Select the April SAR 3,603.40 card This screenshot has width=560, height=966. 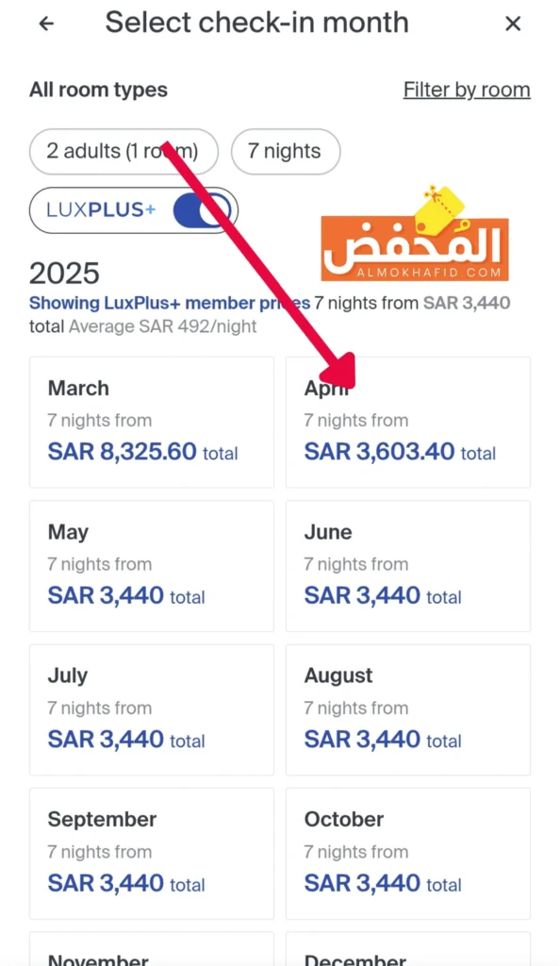[x=408, y=422]
